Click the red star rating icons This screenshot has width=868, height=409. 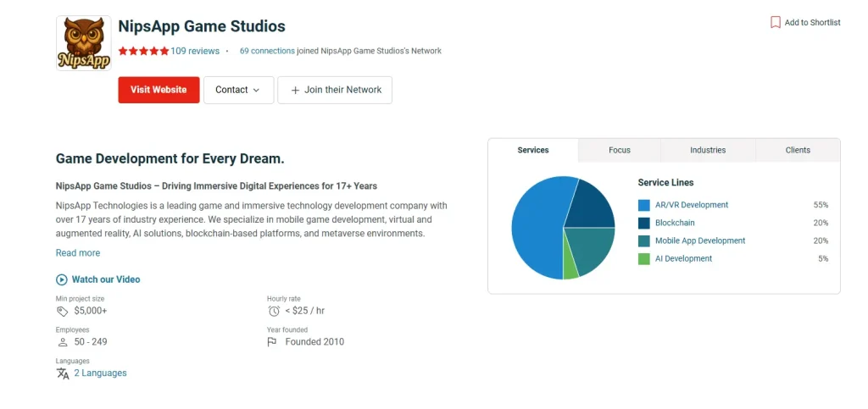point(143,51)
